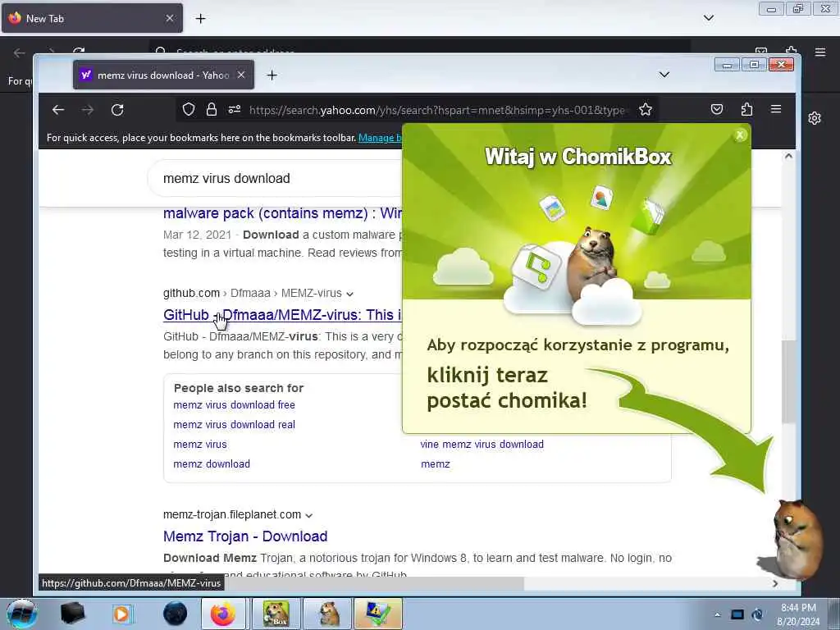This screenshot has height=630, width=840.
Task: List all tabs in the Yahoo window
Action: (x=664, y=75)
